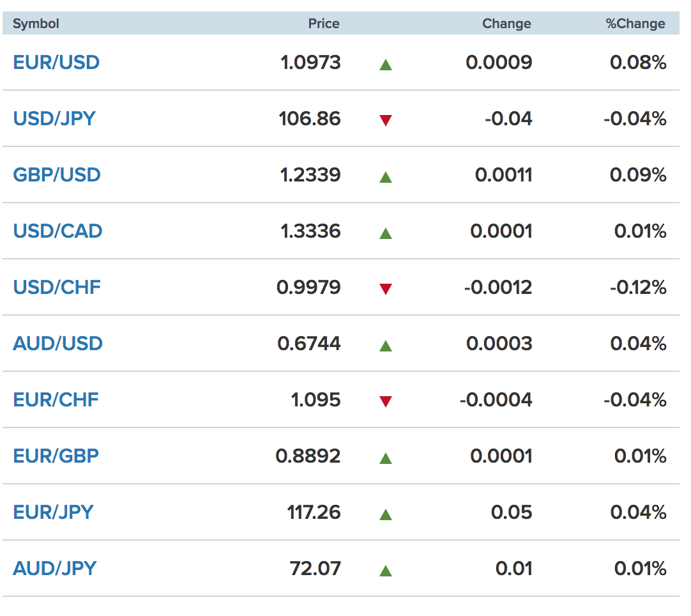Viewport: 691px width, 616px height.
Task: Click the green up arrow for AUD/USD
Action: pyautogui.click(x=386, y=346)
